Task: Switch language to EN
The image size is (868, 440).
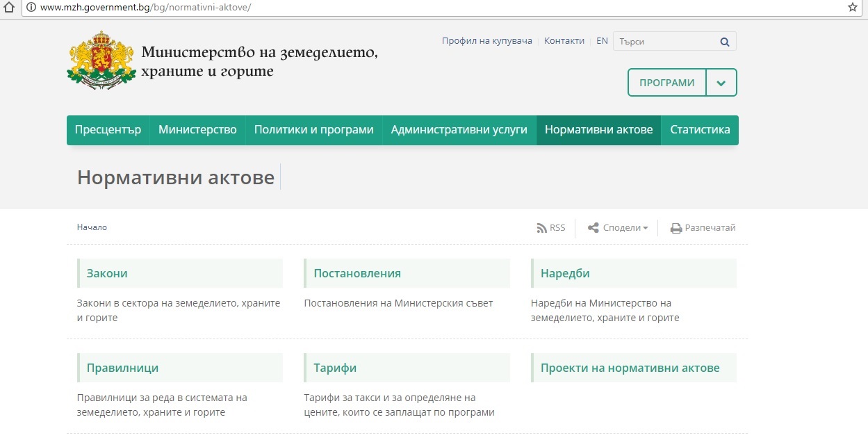Action: click(602, 41)
